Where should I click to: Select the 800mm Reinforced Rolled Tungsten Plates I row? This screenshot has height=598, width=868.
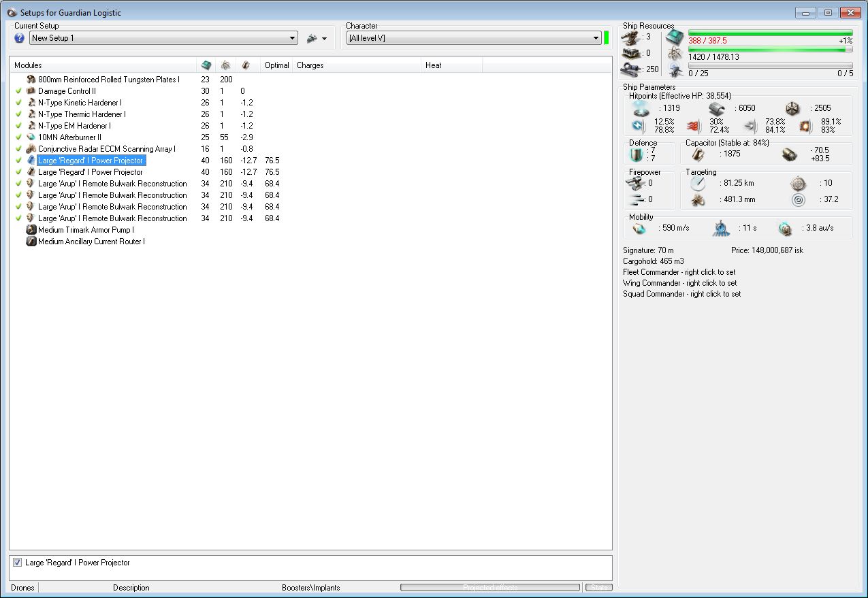tap(109, 80)
